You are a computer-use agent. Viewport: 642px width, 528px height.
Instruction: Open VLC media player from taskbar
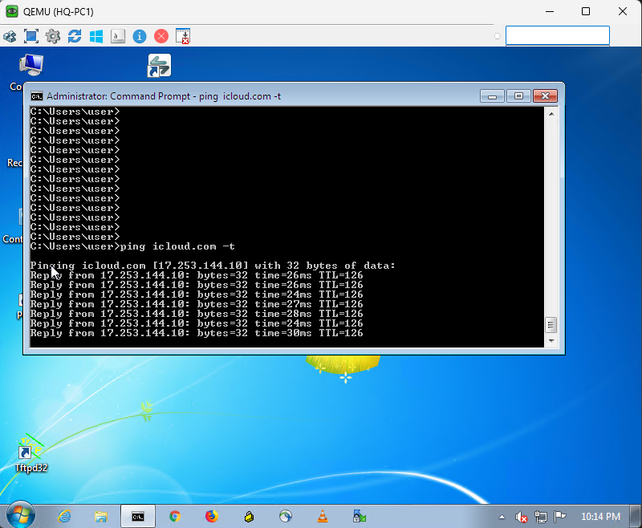pyautogui.click(x=321, y=516)
